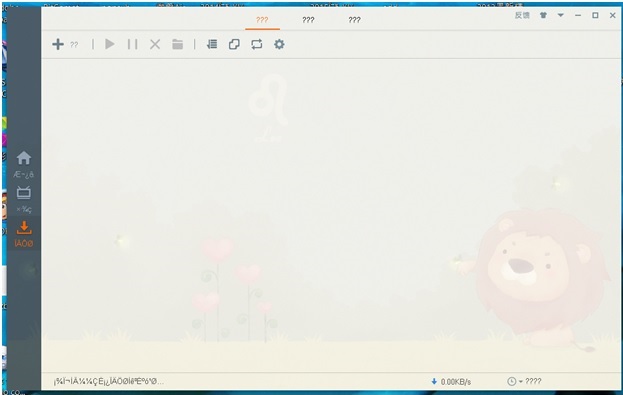
Task: Click the loop arrows convert icon
Action: [x=257, y=44]
